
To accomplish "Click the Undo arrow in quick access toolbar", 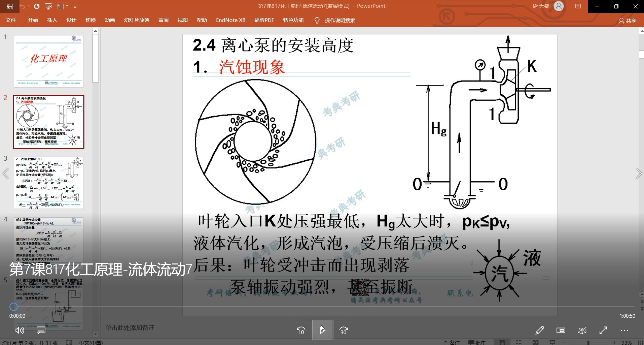I will (x=22, y=6).
